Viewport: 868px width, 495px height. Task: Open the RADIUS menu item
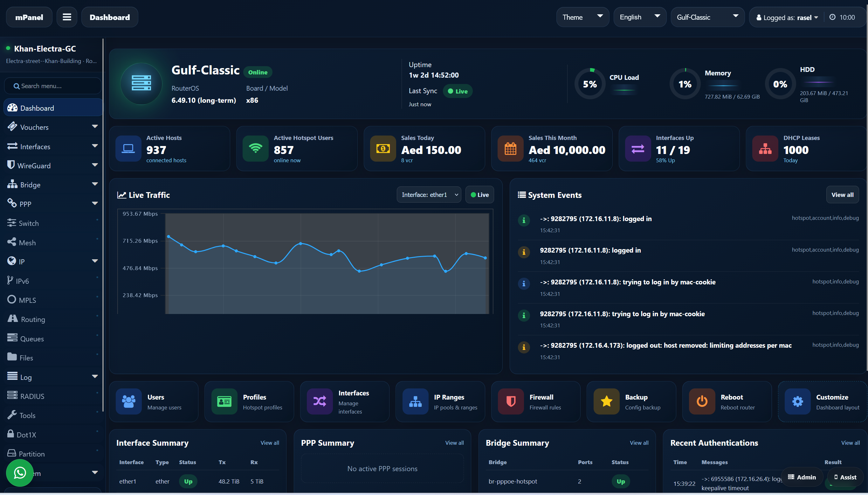(x=53, y=396)
